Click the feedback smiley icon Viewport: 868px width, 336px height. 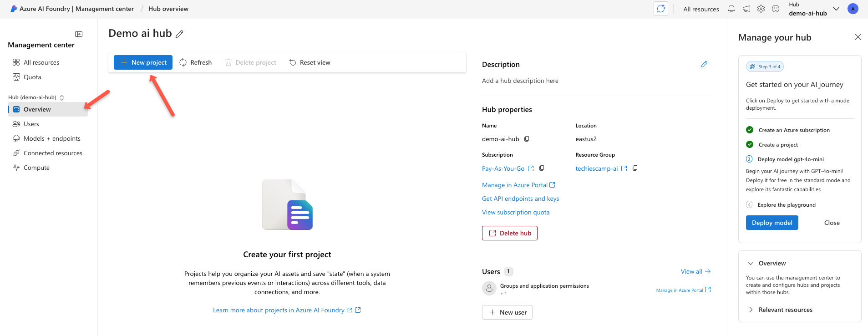coord(776,9)
